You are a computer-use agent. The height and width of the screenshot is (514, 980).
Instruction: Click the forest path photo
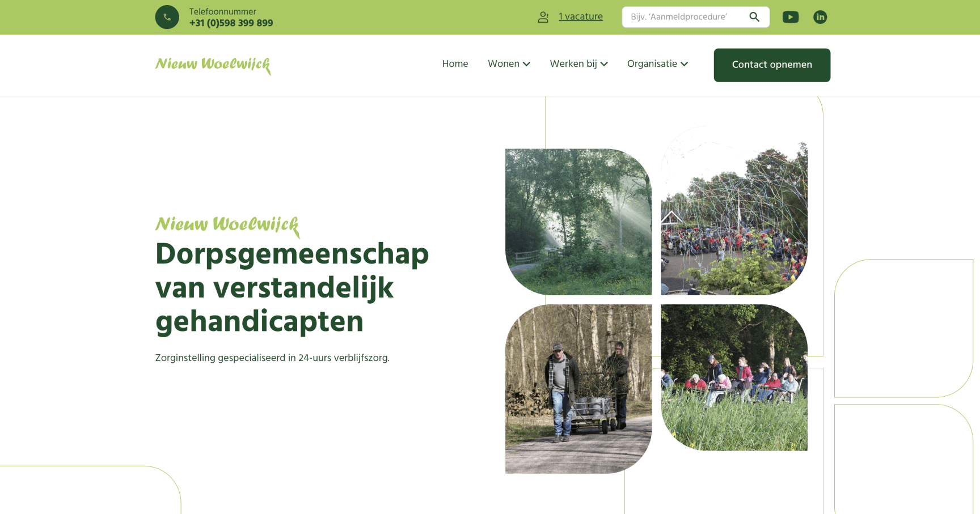578,221
